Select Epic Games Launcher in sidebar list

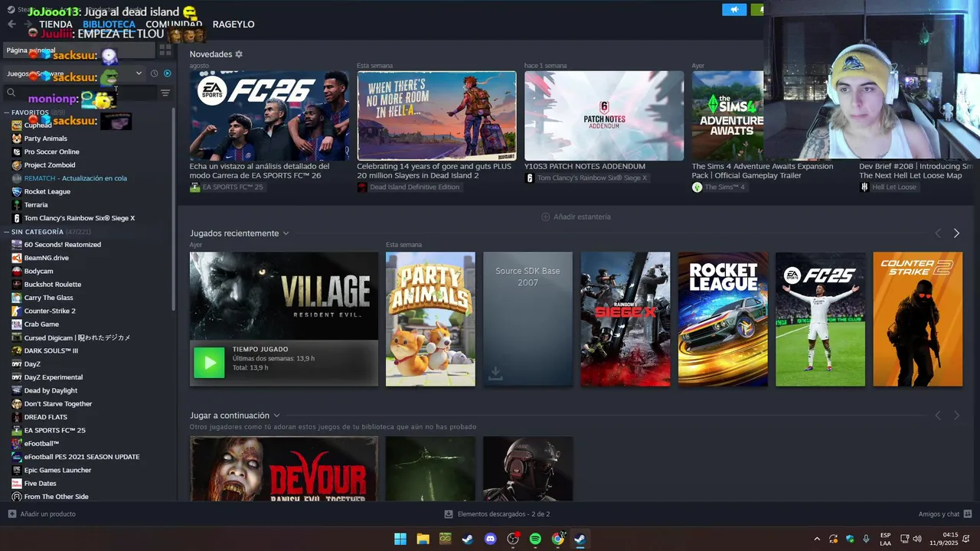57,470
